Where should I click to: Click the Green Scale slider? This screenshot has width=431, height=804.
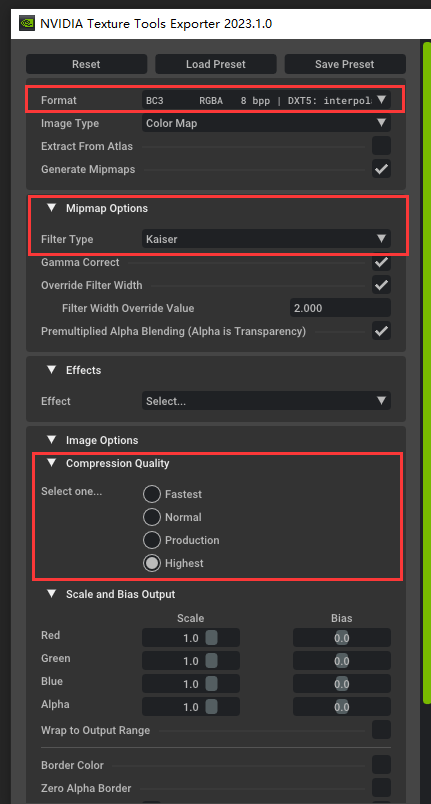click(x=191, y=661)
